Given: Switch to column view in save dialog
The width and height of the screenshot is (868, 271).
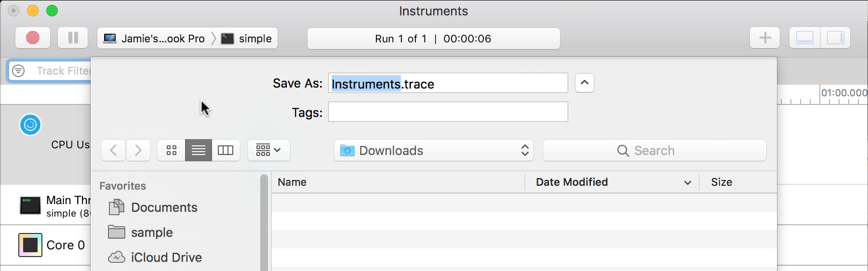Looking at the screenshot, I should (x=226, y=151).
